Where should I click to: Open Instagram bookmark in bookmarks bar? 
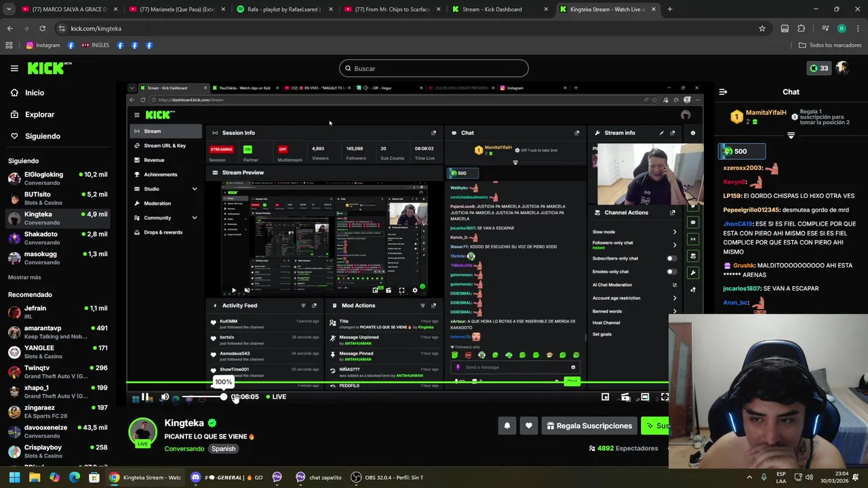pos(43,45)
